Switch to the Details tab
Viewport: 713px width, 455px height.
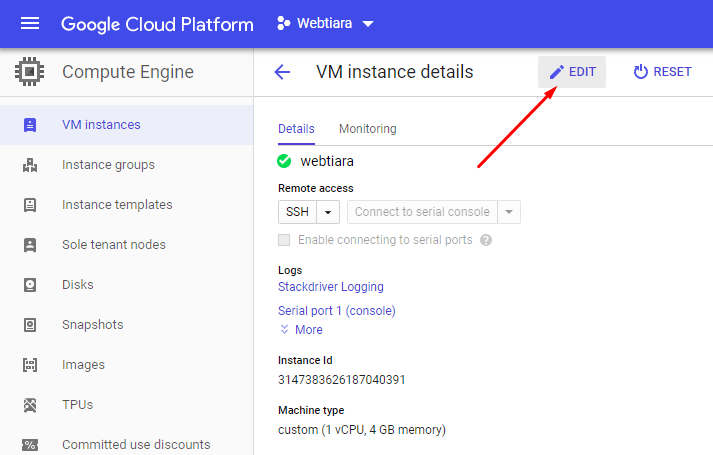pos(296,129)
